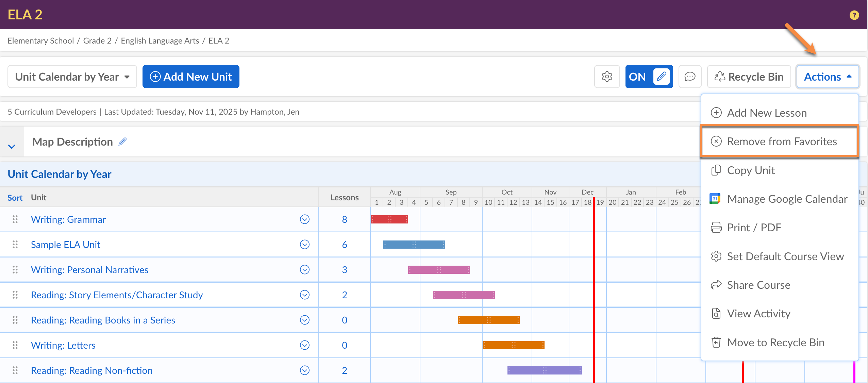The height and width of the screenshot is (383, 868).
Task: Toggle the ON edit mode switch
Action: click(x=649, y=77)
